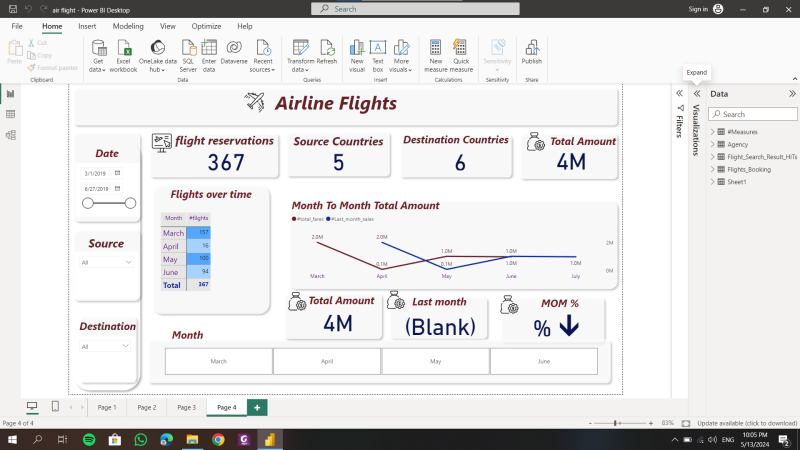
Task: Expand the Flights_Booking table
Action: [714, 169]
